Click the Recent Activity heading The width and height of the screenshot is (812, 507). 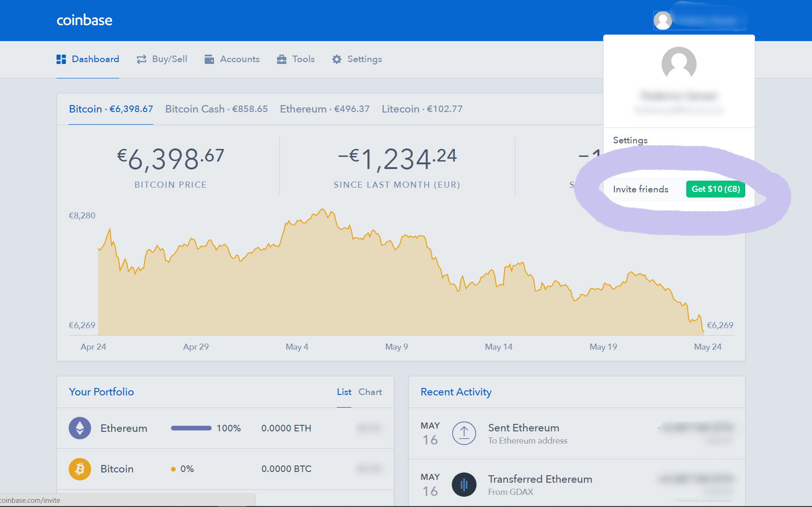click(x=456, y=392)
